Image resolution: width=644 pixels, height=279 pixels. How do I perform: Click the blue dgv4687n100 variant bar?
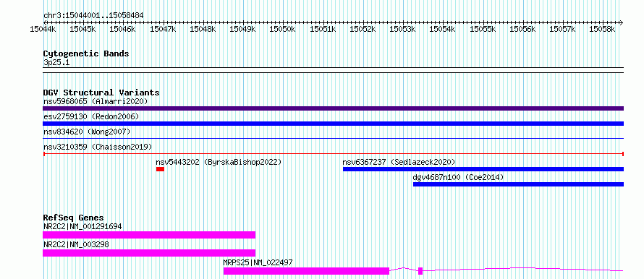(x=518, y=184)
